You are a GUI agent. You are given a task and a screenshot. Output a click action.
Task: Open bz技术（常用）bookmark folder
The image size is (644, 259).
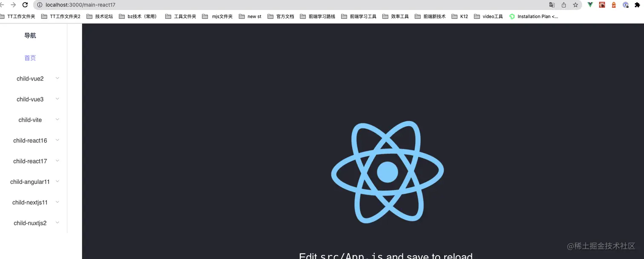(x=138, y=16)
